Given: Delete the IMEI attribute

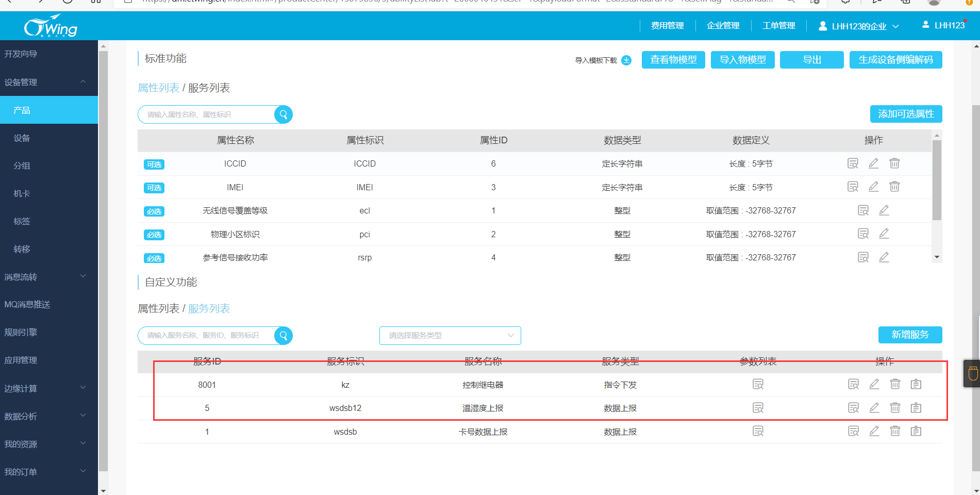Looking at the screenshot, I should click(x=894, y=187).
